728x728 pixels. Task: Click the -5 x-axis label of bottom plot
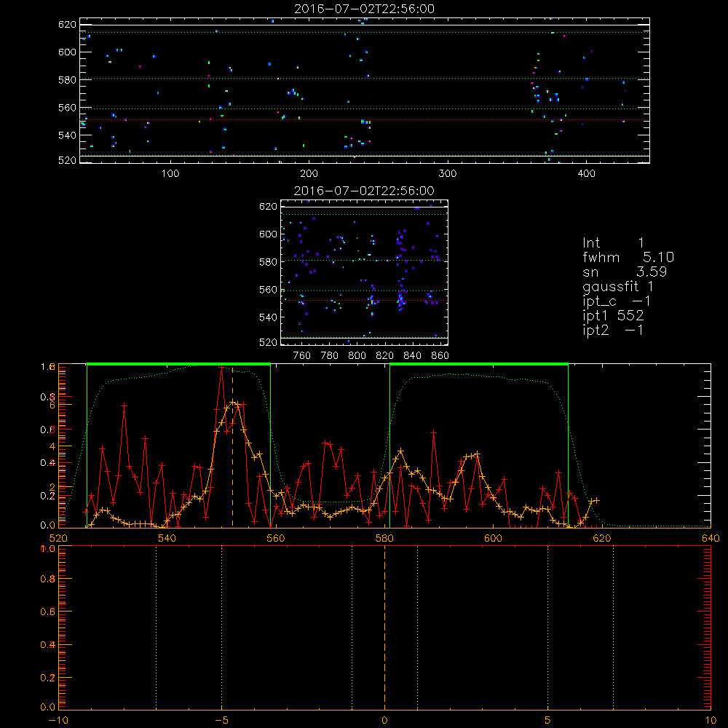(x=221, y=720)
